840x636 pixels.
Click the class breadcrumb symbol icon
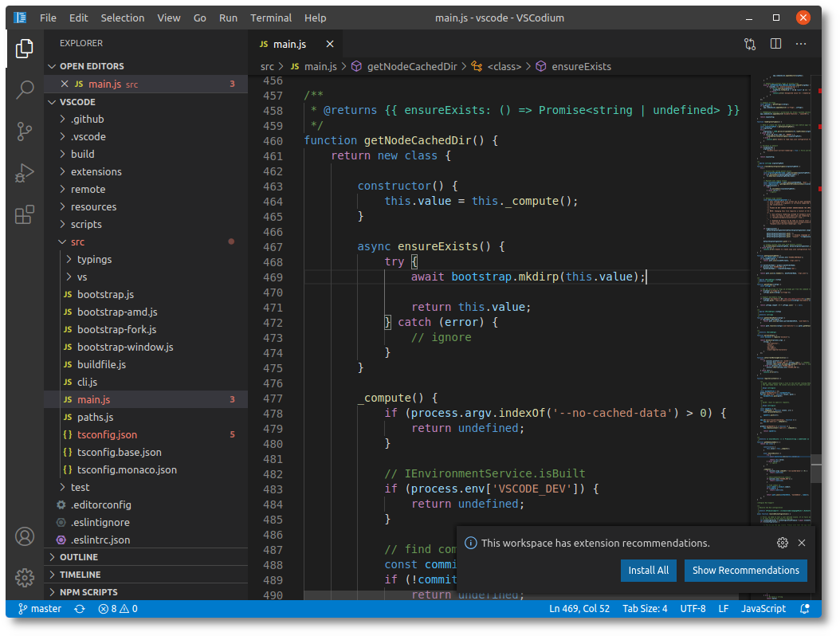[x=477, y=66]
